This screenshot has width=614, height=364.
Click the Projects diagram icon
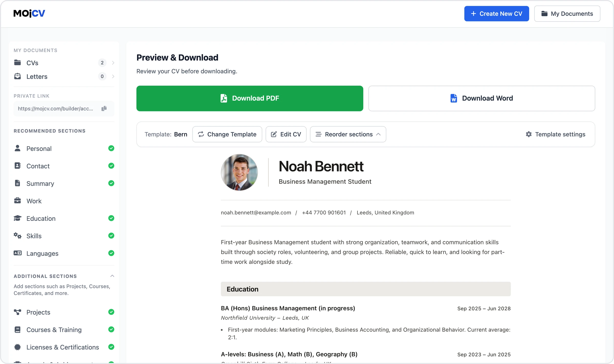tap(17, 312)
